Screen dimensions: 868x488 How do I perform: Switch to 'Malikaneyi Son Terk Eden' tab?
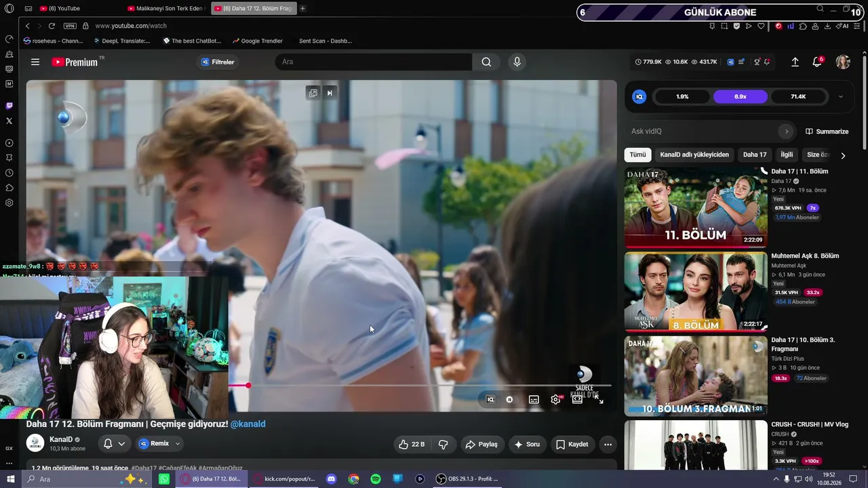click(x=166, y=9)
